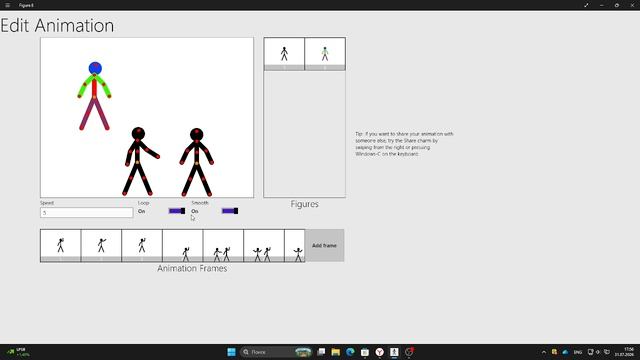Viewport: 640px width, 360px height.
Task: Click the torso of the colored stick figure
Action: tap(94, 87)
